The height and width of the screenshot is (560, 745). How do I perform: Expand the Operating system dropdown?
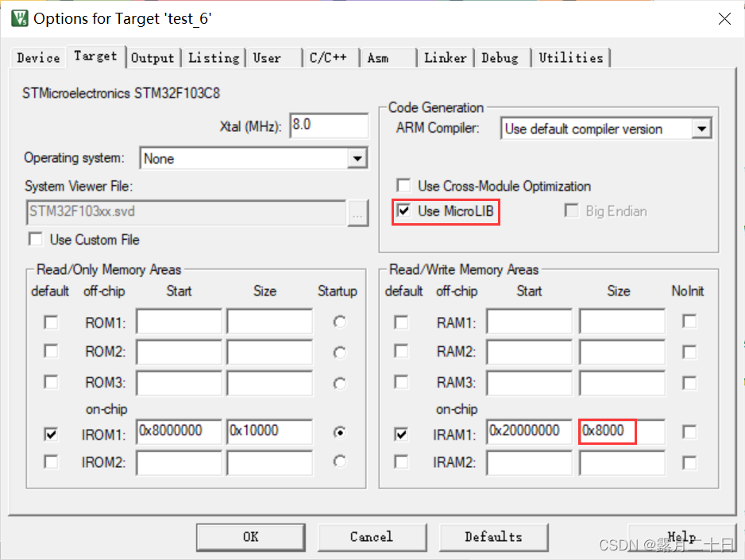pos(357,158)
